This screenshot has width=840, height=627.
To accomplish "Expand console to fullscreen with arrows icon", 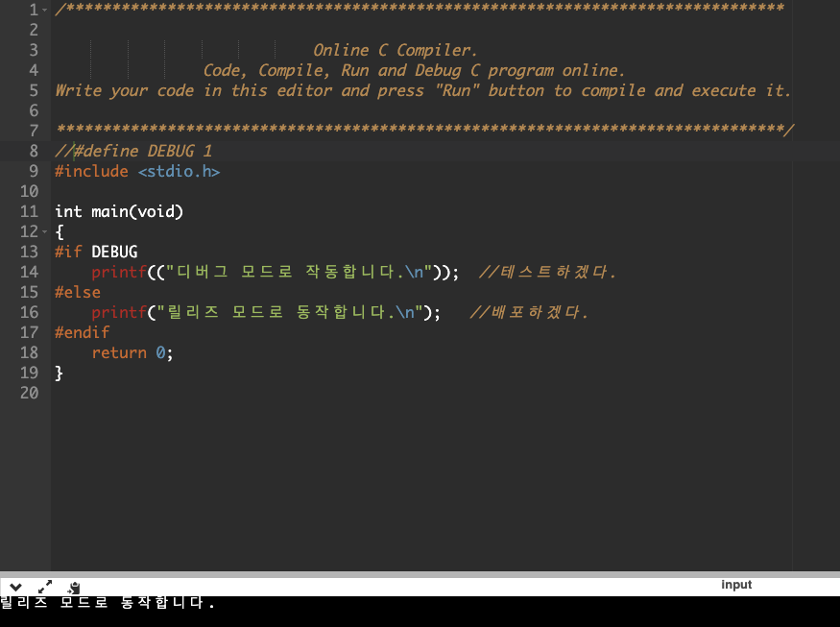I will [x=45, y=587].
